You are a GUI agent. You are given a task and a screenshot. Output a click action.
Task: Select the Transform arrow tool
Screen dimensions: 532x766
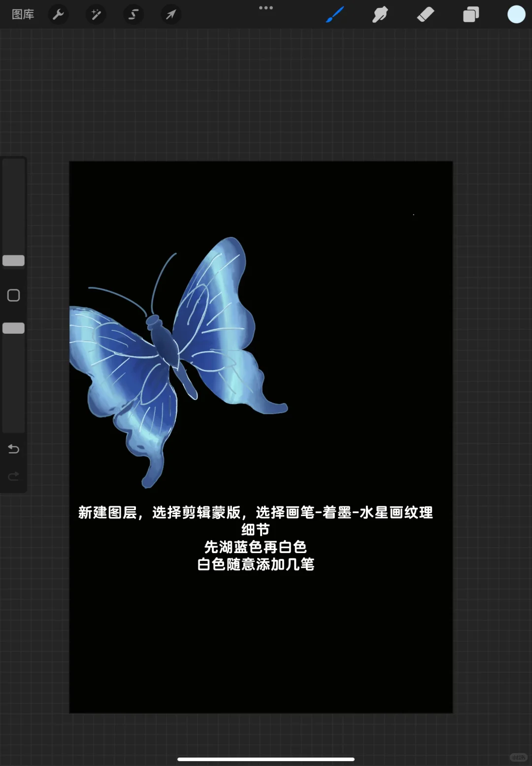170,14
